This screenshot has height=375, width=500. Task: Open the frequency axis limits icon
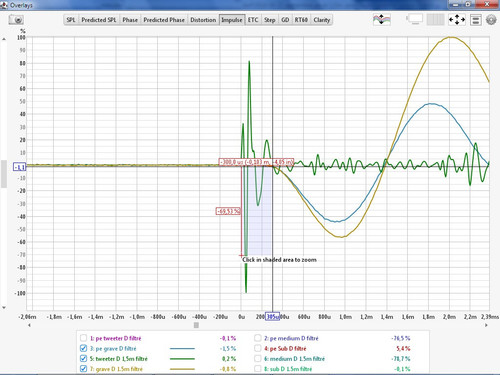tap(435, 20)
